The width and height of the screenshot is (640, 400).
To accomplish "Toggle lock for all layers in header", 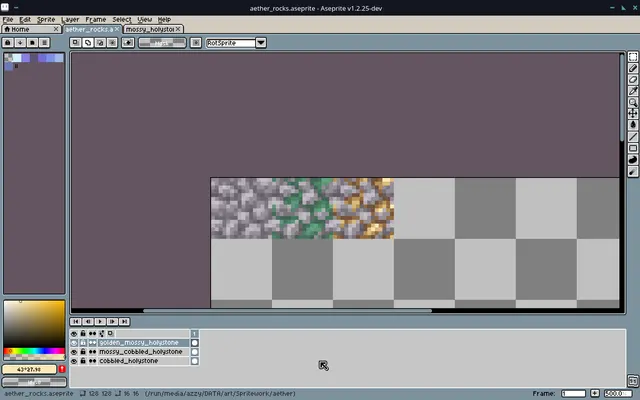I will (x=83, y=334).
